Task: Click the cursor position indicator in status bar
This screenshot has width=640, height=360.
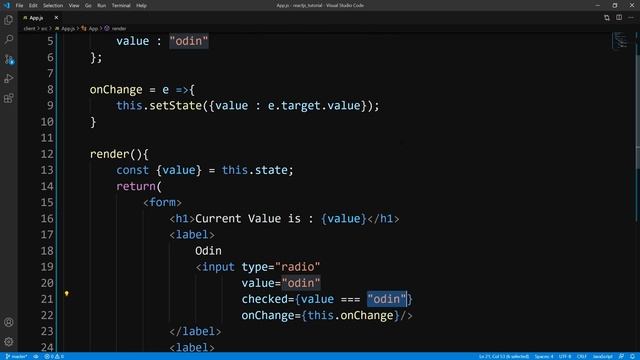Action: point(504,356)
